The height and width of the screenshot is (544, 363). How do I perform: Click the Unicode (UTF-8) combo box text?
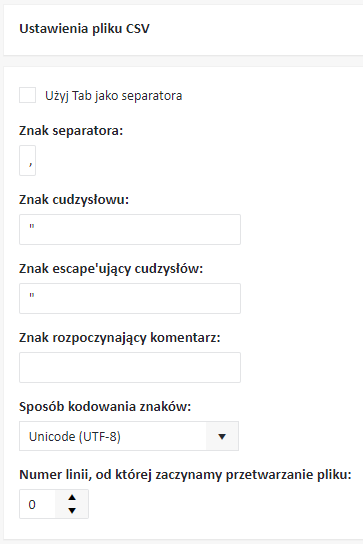[75, 436]
